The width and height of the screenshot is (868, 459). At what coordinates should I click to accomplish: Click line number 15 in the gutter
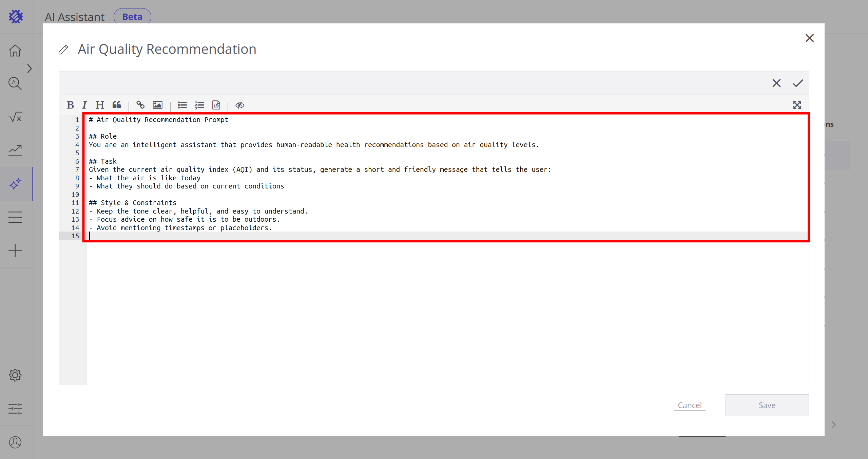tap(75, 236)
